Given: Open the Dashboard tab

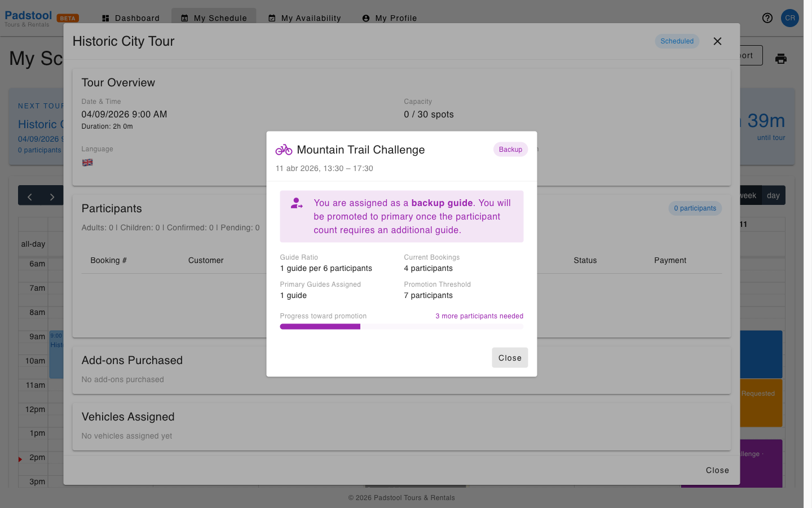Looking at the screenshot, I should pyautogui.click(x=131, y=18).
